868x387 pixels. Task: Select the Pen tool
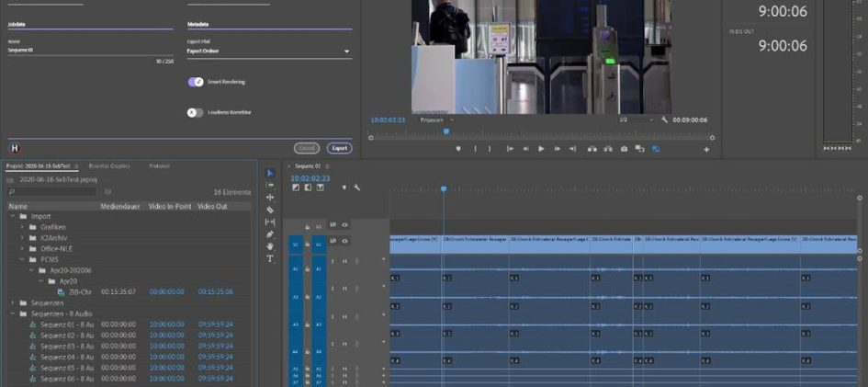pyautogui.click(x=270, y=234)
